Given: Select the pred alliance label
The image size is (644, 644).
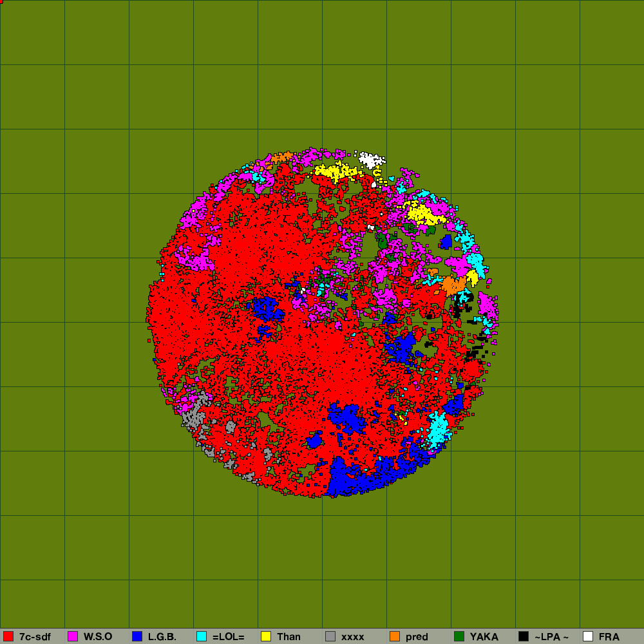Looking at the screenshot, I should pyautogui.click(x=417, y=637).
